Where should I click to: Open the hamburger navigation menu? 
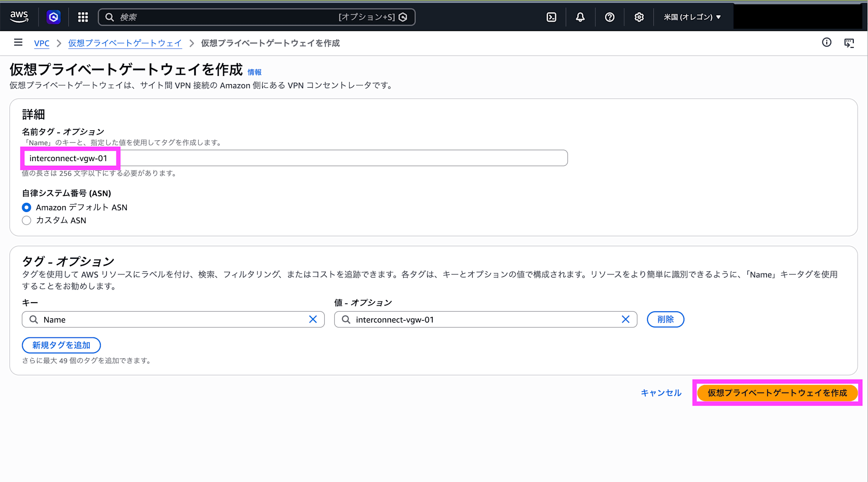click(18, 42)
